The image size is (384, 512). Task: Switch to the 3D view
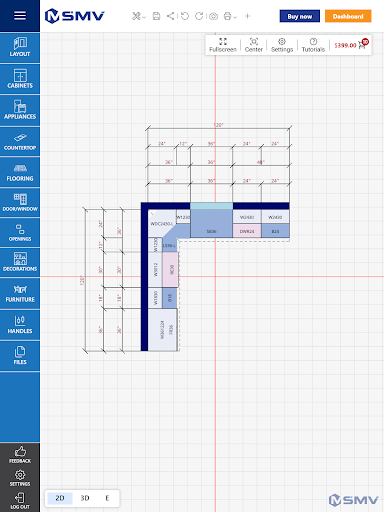click(x=85, y=498)
